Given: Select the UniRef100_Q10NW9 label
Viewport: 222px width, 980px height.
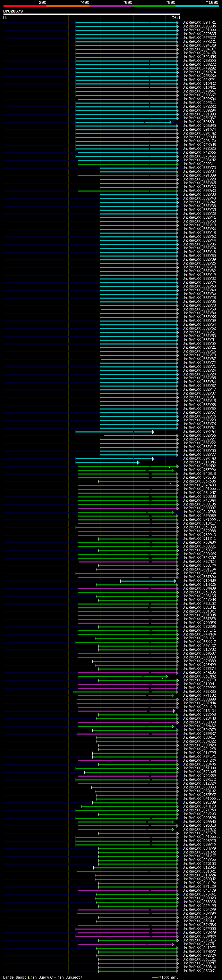Looking at the screenshot, I should pos(199,581).
